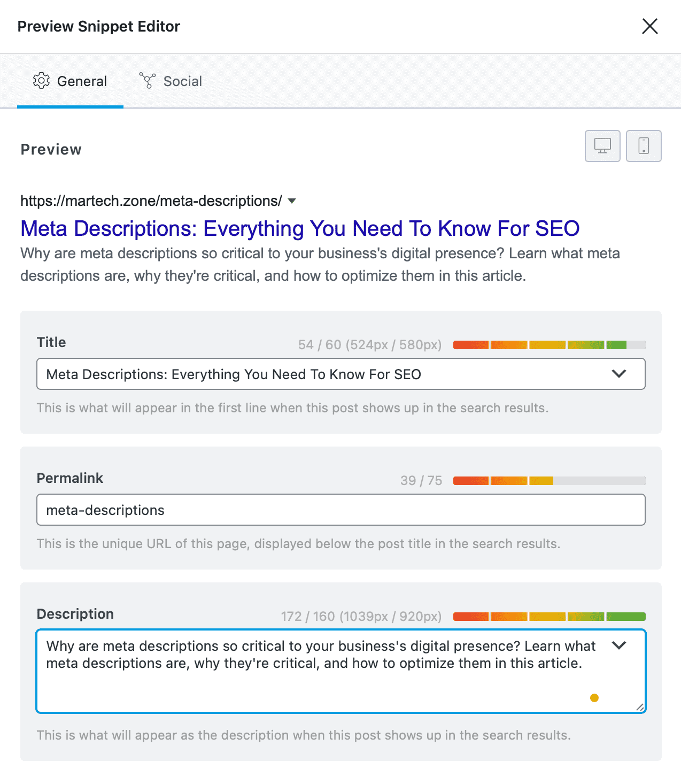Click inside the Title input field
The width and height of the screenshot is (681, 784).
coord(321,374)
